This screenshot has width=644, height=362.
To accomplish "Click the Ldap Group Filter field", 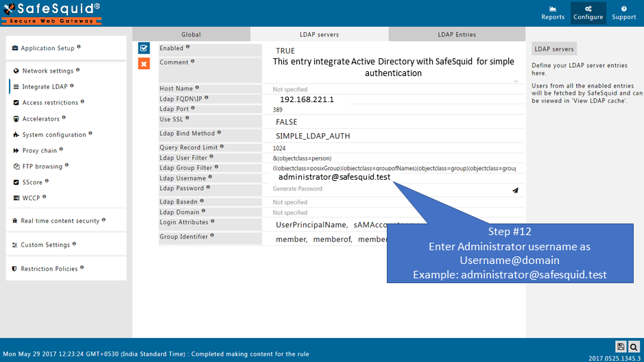I will (393, 168).
